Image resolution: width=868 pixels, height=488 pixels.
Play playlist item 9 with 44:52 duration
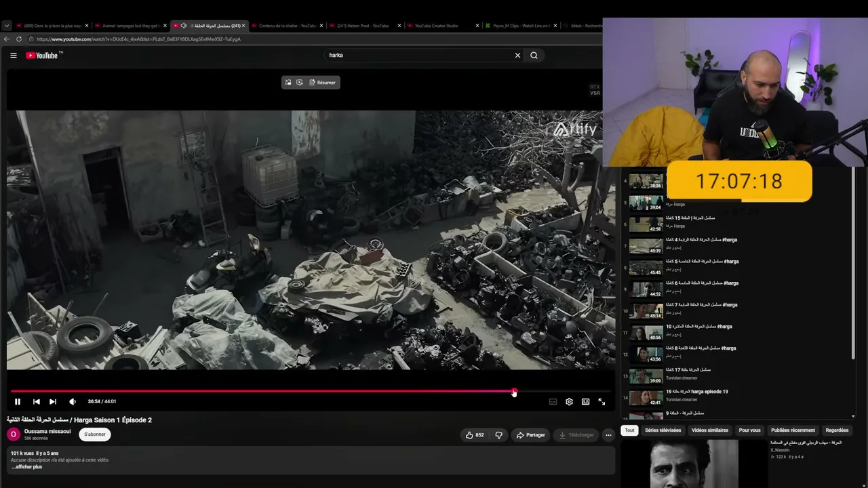click(646, 289)
